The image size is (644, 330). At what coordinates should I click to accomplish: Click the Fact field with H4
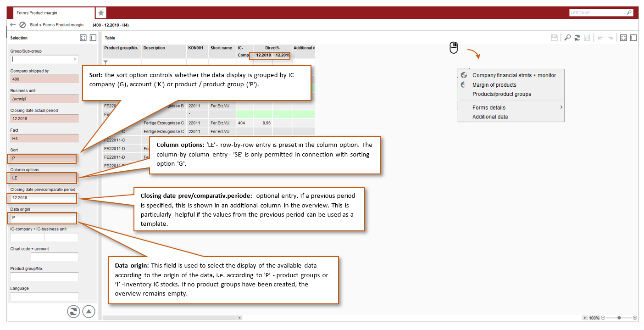tap(44, 138)
